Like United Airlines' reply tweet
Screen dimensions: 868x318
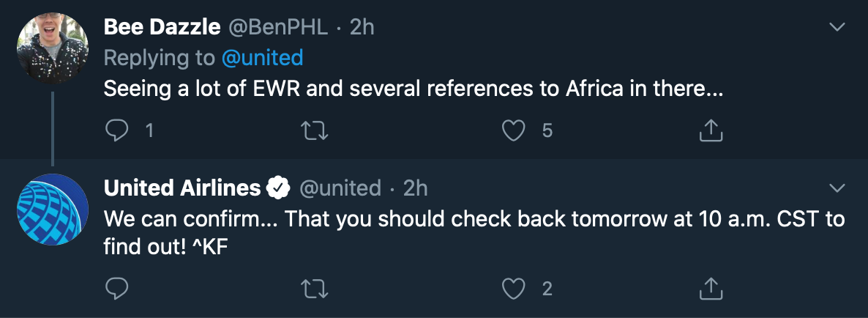(515, 289)
